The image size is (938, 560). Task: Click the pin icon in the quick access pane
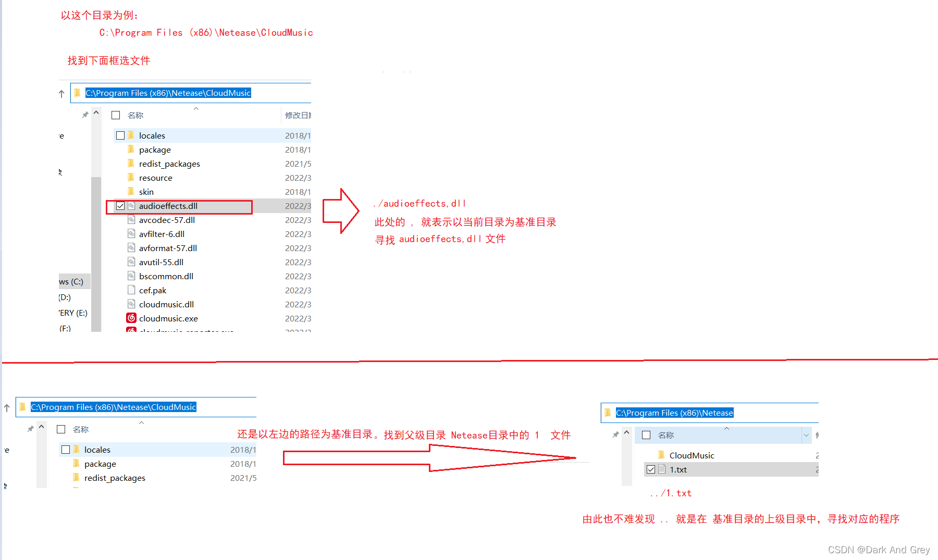point(85,115)
